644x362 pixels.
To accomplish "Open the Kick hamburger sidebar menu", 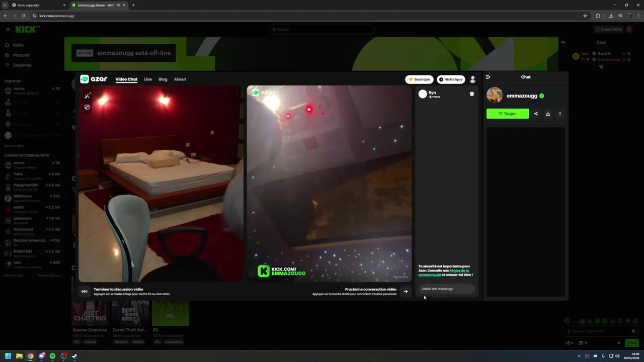I will click(8, 29).
